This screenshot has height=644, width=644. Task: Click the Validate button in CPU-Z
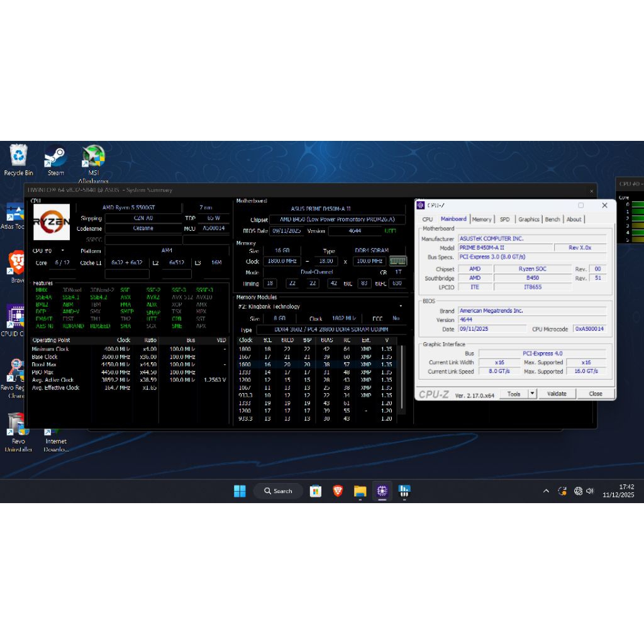(557, 393)
